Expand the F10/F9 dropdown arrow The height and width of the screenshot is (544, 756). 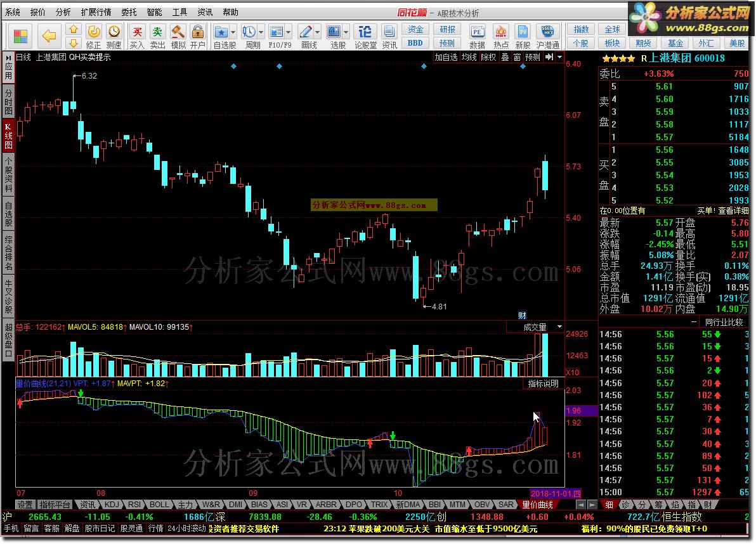coord(289,32)
